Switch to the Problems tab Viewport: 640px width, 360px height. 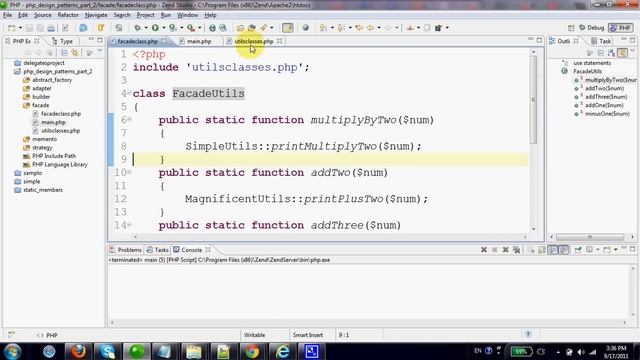pyautogui.click(x=125, y=249)
